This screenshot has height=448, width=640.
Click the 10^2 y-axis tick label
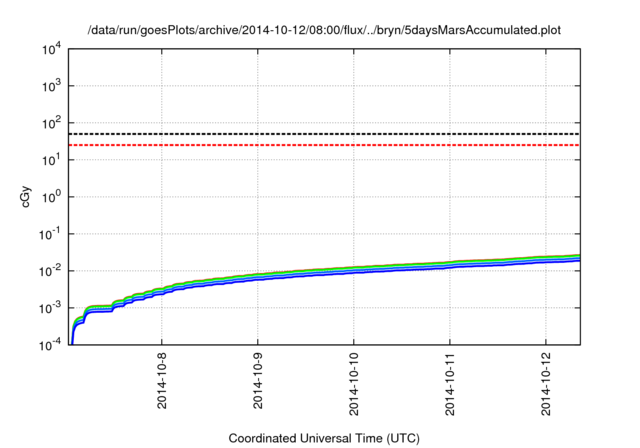click(x=51, y=123)
